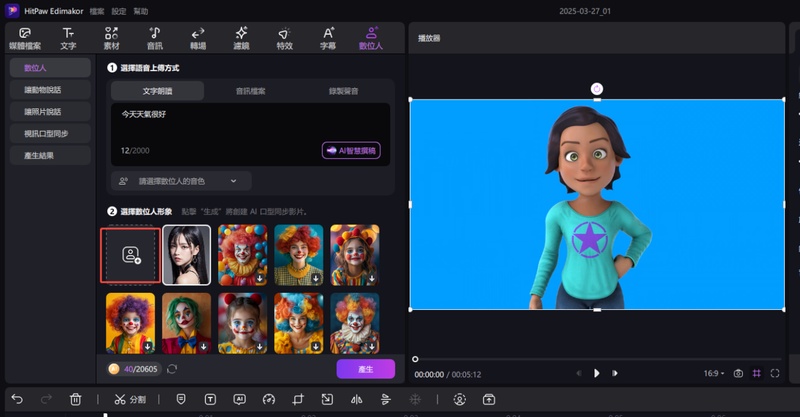Click the purple 產生 button
This screenshot has width=800, height=417.
pyautogui.click(x=366, y=369)
